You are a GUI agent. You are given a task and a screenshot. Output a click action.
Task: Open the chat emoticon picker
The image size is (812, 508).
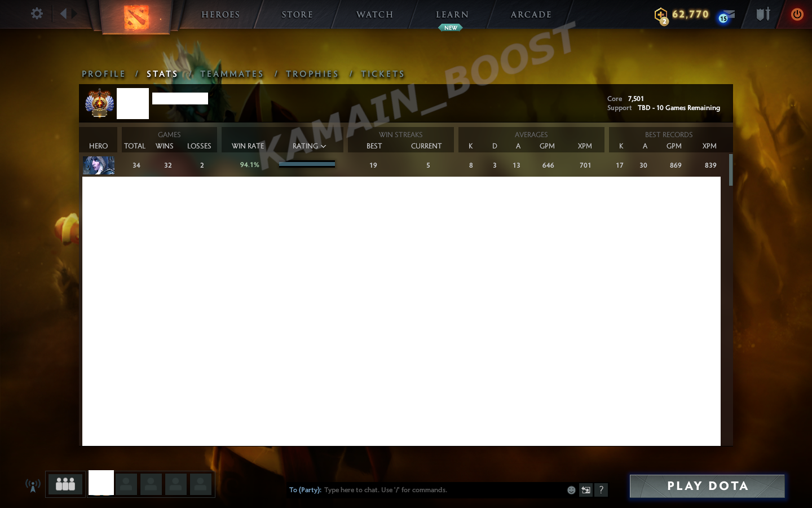tap(571, 490)
